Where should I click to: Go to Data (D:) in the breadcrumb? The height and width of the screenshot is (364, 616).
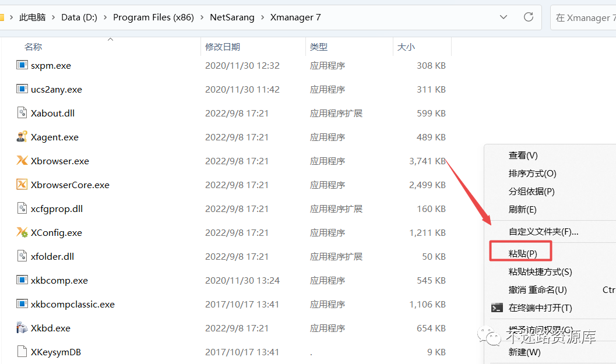(79, 17)
